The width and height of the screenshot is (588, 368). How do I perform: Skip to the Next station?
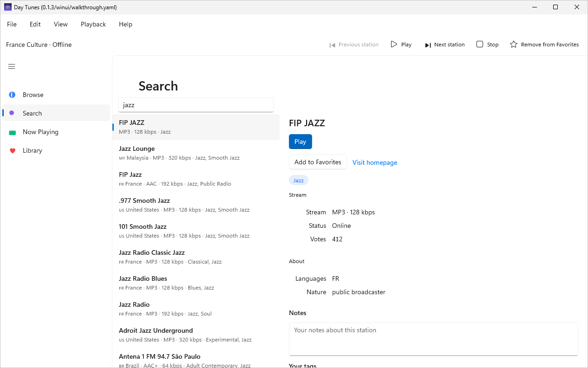pos(444,45)
